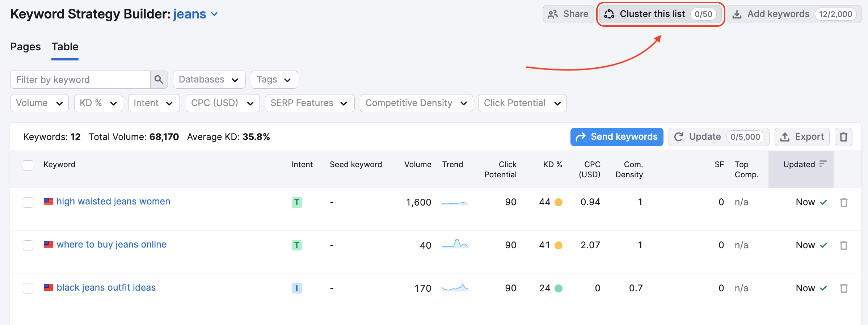Remove 'black jeans outfit ideas' using trash icon
This screenshot has width=868, height=325.
(844, 288)
